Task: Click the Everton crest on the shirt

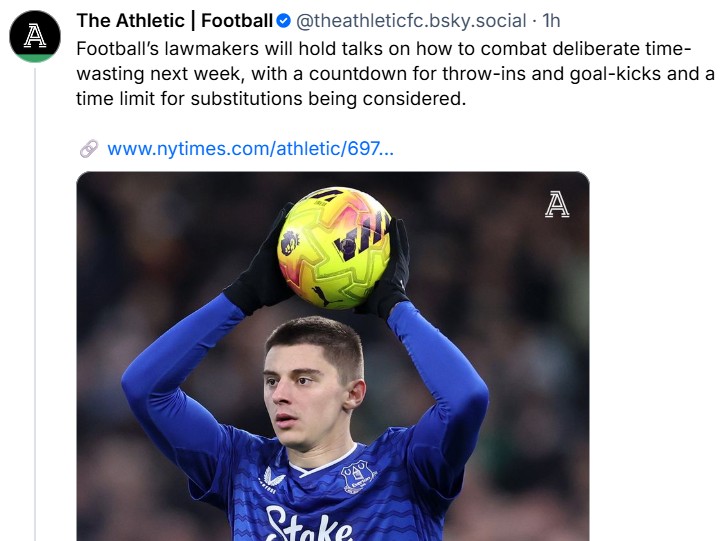Action: pyautogui.click(x=359, y=476)
